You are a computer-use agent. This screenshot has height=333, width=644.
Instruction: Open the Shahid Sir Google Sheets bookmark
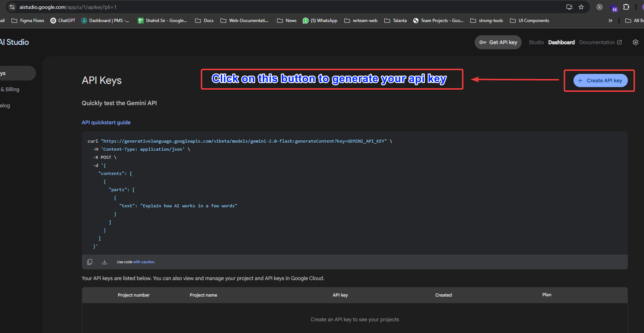point(162,21)
